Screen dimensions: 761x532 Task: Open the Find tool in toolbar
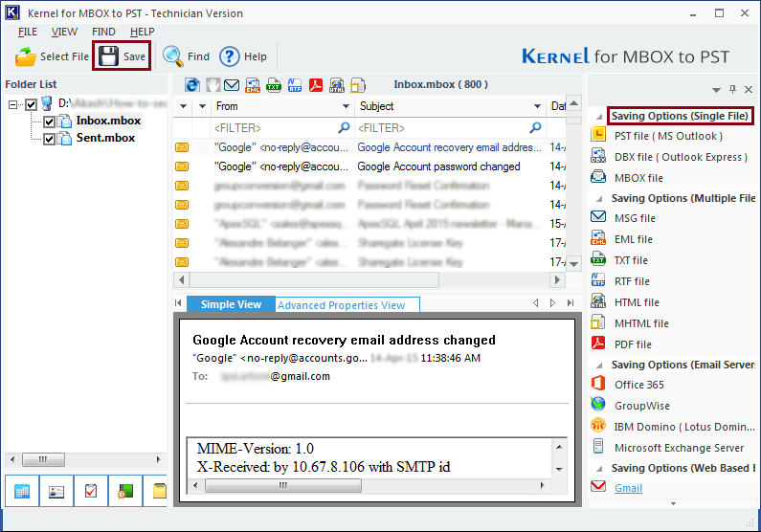(186, 56)
